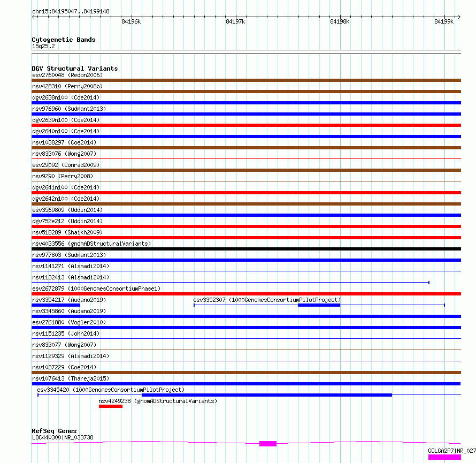Click the brown esv2760048 variant bar
Viewport: 476px width, 463px height.
click(246, 80)
